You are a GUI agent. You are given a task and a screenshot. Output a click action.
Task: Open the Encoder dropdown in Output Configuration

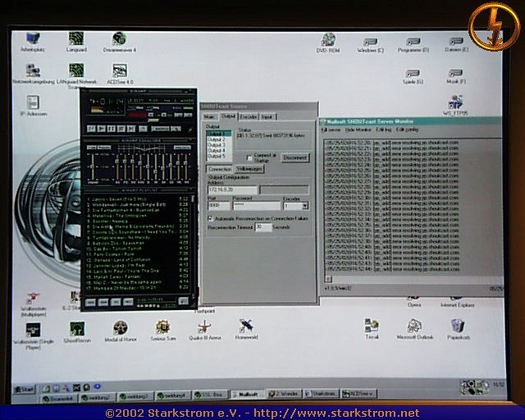pyautogui.click(x=305, y=206)
